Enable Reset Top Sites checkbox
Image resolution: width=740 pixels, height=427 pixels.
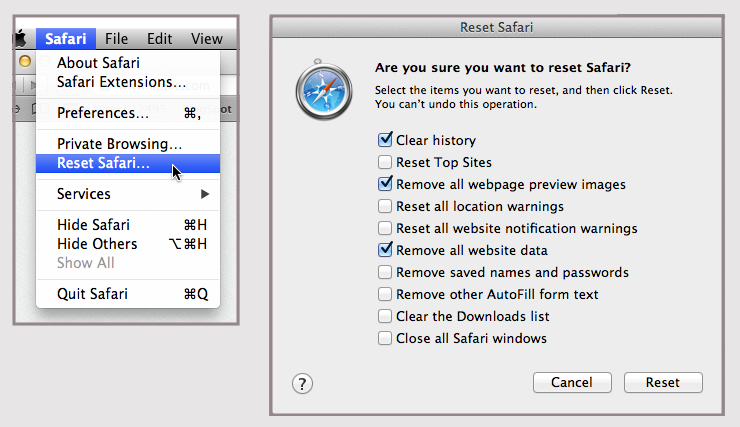385,162
